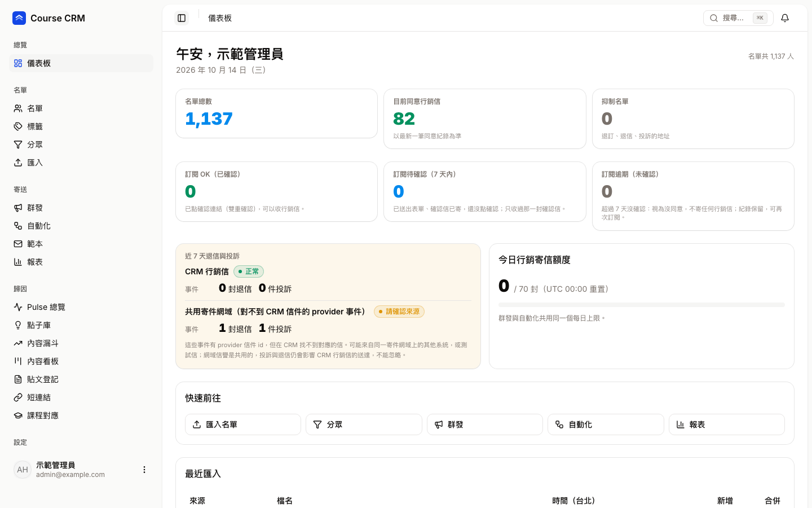The height and width of the screenshot is (508, 812).
Task: Select 短連結 in sidebar
Action: 81,397
